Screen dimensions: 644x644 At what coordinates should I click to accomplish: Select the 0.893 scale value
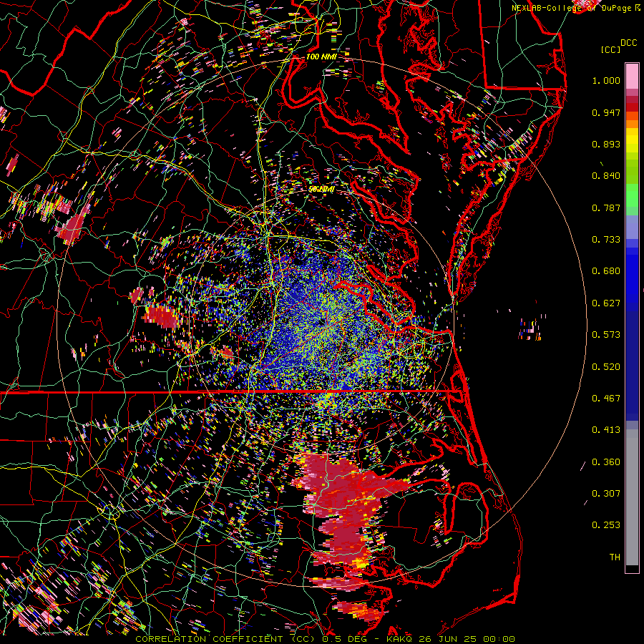pyautogui.click(x=606, y=144)
